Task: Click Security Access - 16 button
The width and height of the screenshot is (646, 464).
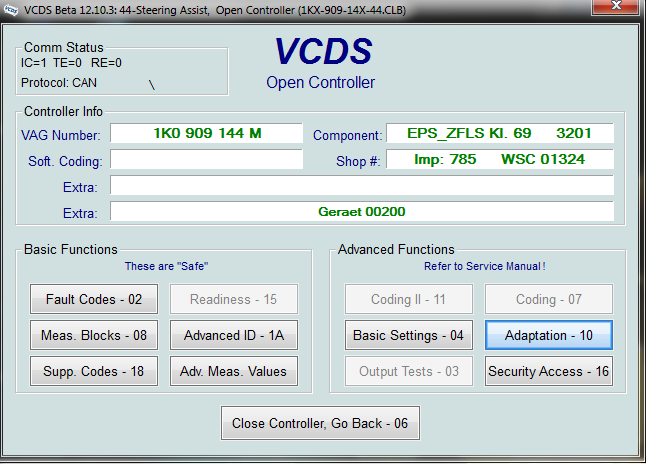Action: tap(549, 371)
